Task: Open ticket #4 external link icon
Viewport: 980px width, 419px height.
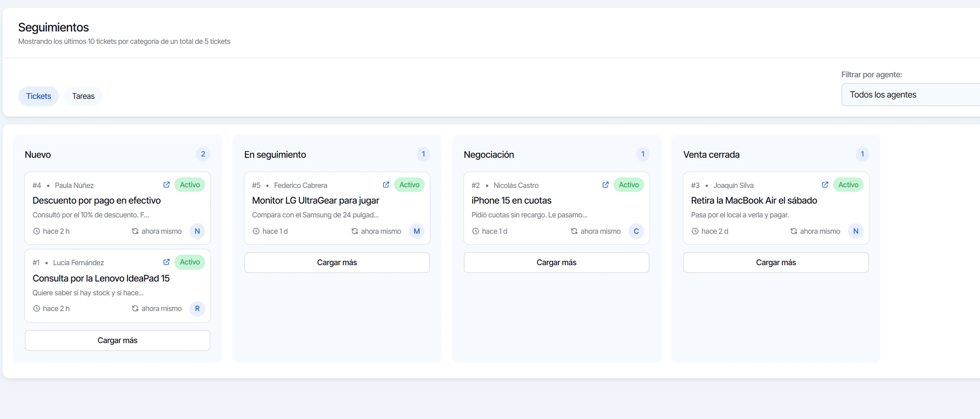Action: click(166, 185)
